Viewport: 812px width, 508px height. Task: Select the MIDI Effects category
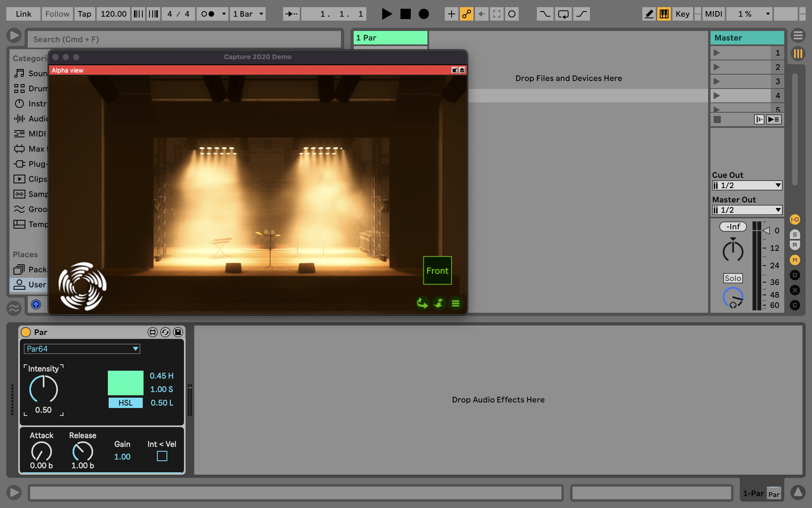[x=31, y=134]
